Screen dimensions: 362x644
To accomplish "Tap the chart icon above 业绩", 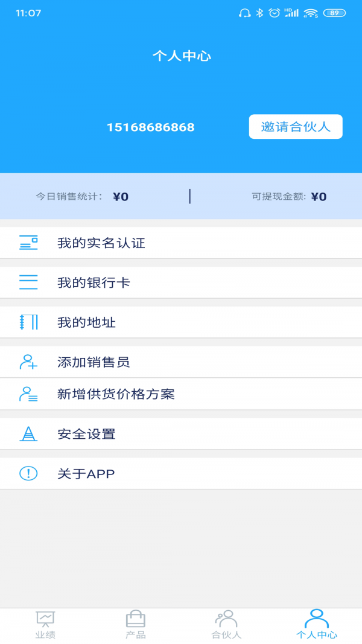I will coord(45,619).
